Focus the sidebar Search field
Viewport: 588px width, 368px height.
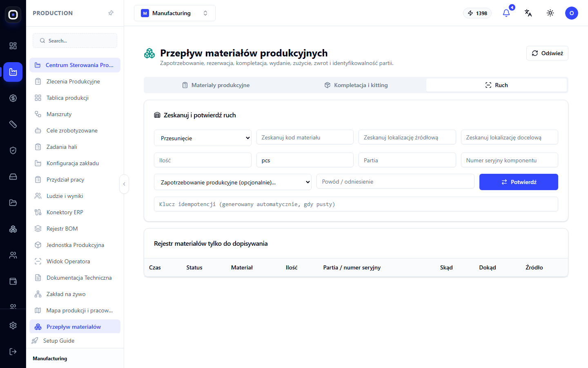coord(75,40)
